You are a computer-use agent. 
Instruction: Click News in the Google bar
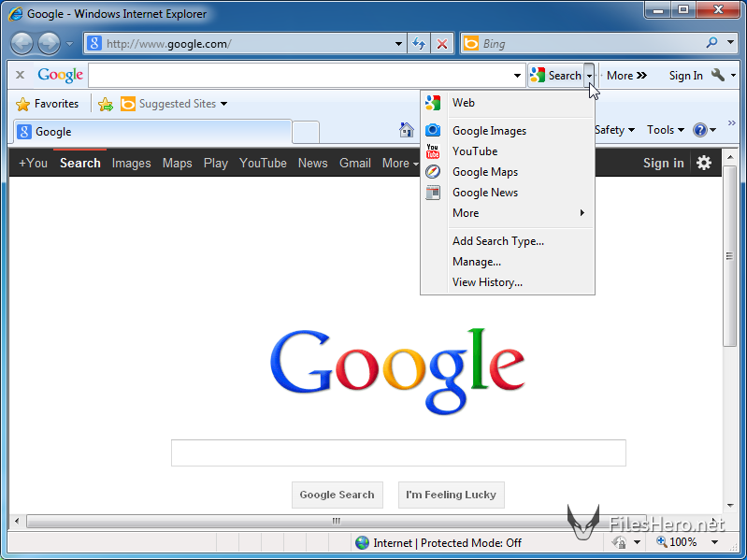(312, 163)
